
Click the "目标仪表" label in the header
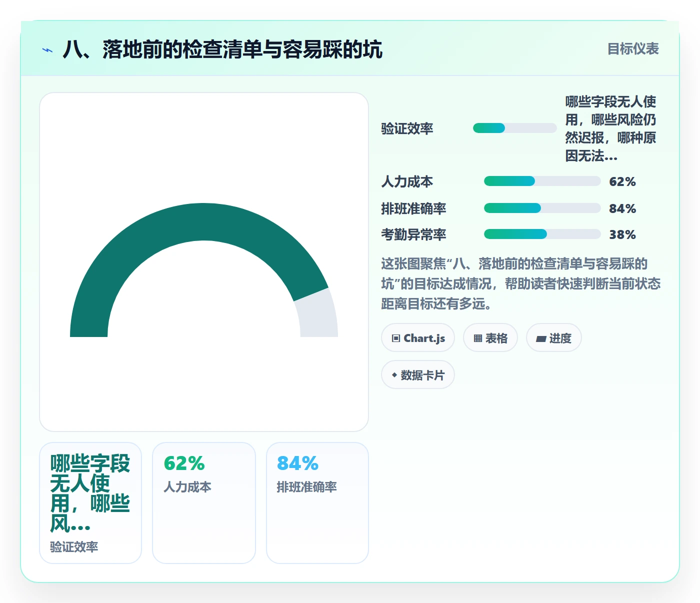coord(633,49)
